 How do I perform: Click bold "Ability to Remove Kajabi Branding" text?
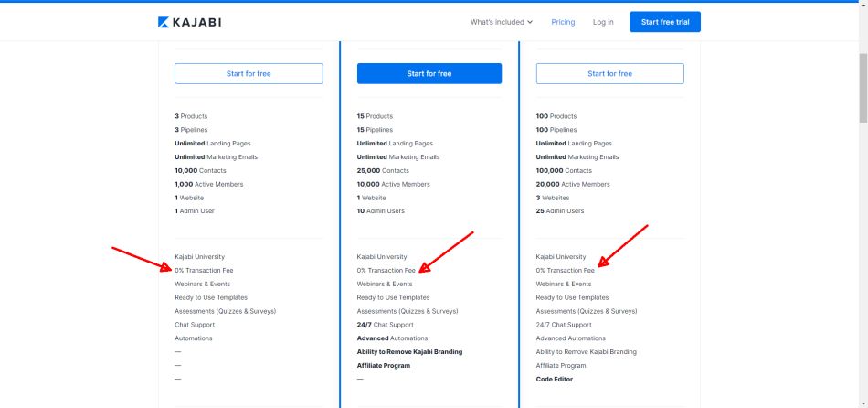(409, 352)
